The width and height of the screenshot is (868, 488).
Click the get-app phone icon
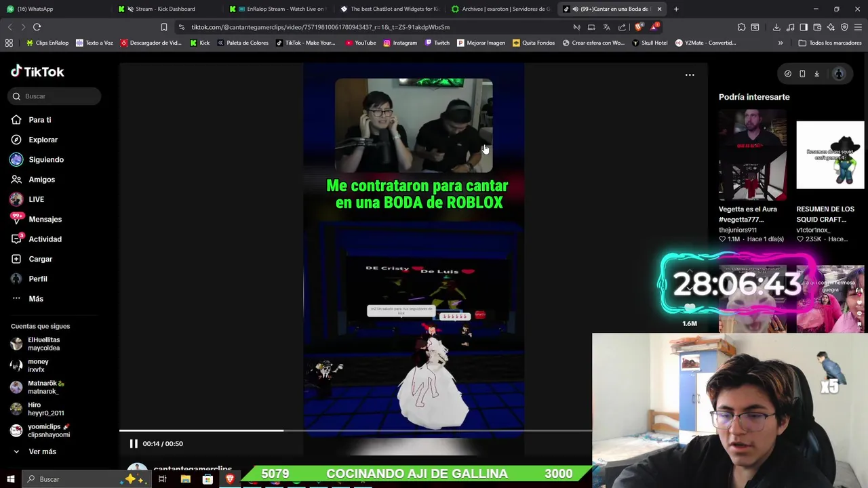[x=802, y=74]
